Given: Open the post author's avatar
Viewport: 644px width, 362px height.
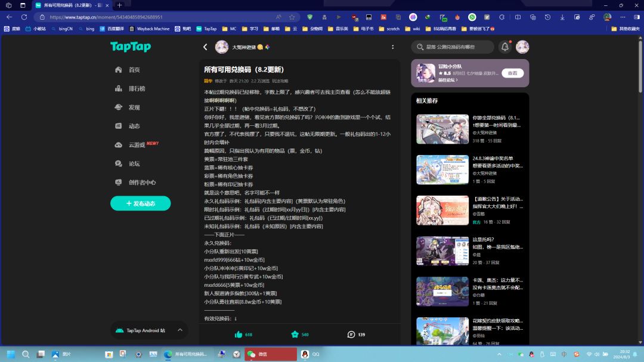Looking at the screenshot, I should [222, 47].
